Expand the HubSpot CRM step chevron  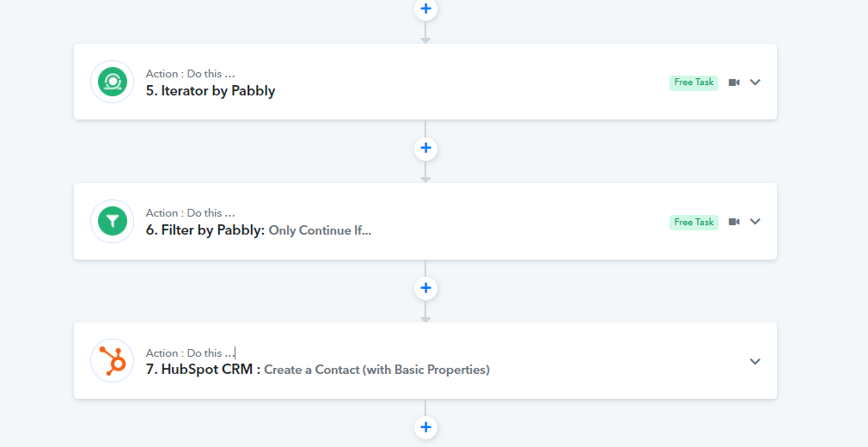point(755,361)
